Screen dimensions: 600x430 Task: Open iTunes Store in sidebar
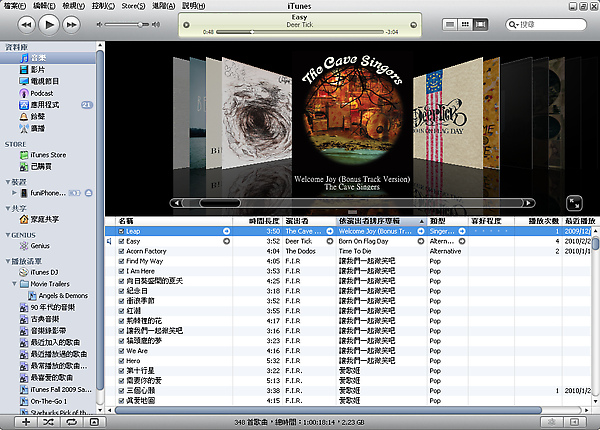(48, 155)
